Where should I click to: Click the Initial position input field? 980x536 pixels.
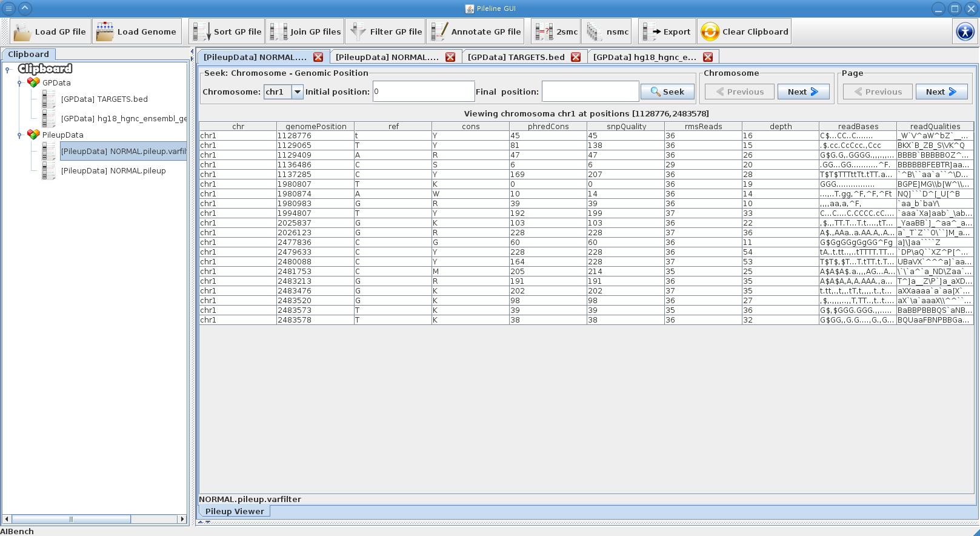pos(424,92)
